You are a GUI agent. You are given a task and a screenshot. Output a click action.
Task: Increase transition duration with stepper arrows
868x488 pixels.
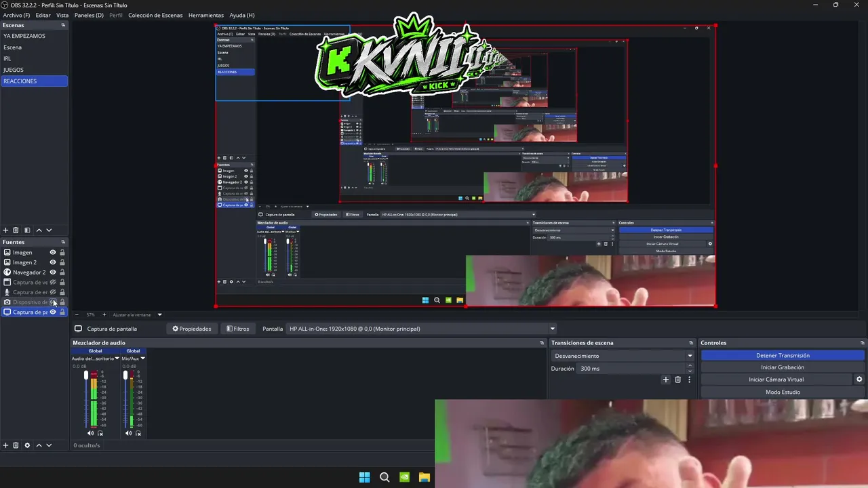pyautogui.click(x=690, y=366)
